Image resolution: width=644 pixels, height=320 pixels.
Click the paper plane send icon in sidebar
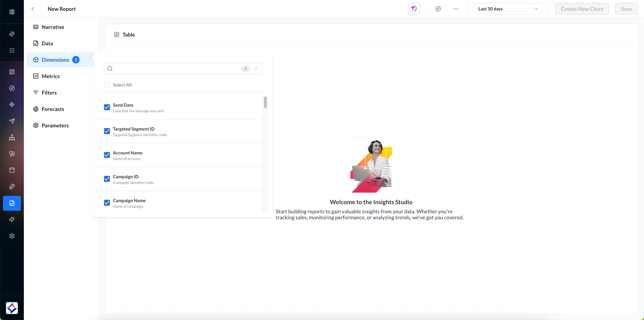pos(12,121)
